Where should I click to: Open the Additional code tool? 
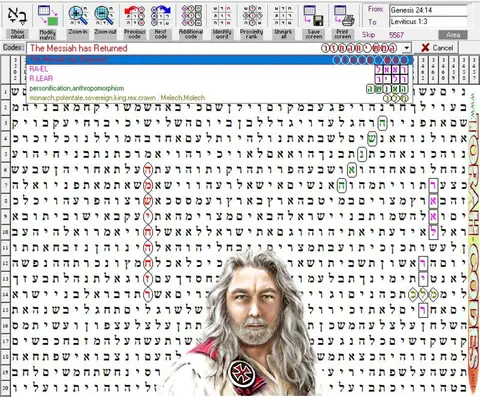191,21
